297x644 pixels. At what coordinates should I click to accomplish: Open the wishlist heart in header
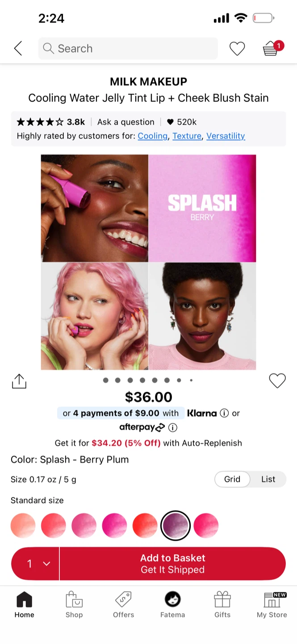click(x=237, y=48)
